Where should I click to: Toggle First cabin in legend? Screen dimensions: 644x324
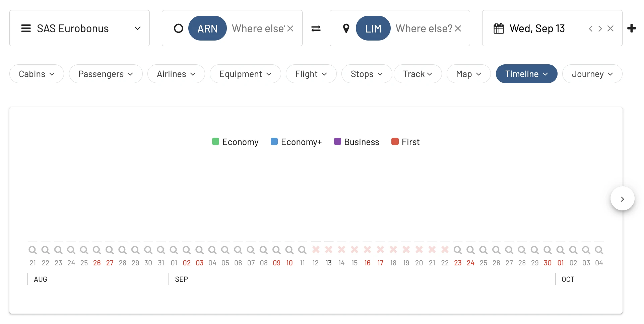coord(405,142)
